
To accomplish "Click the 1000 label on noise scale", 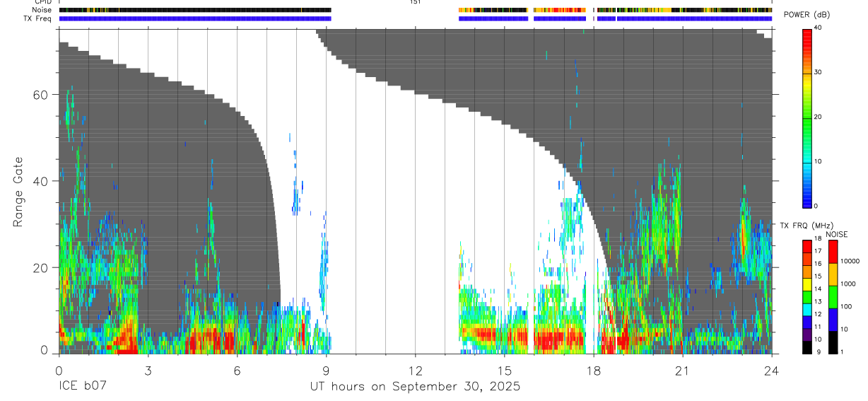I will (848, 284).
